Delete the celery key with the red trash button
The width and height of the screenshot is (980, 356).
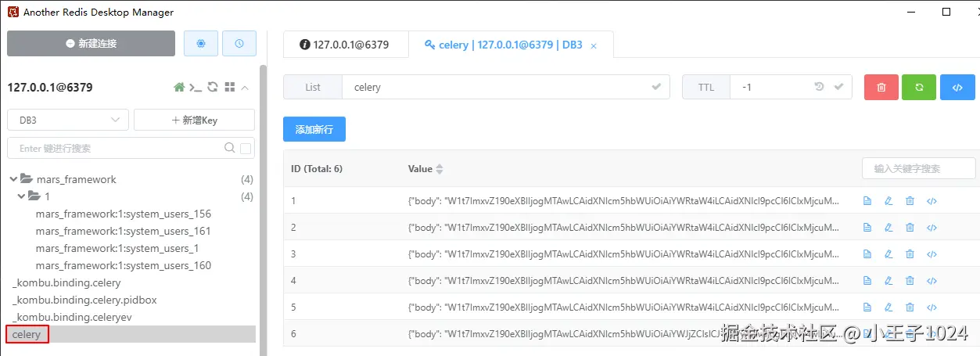[881, 87]
